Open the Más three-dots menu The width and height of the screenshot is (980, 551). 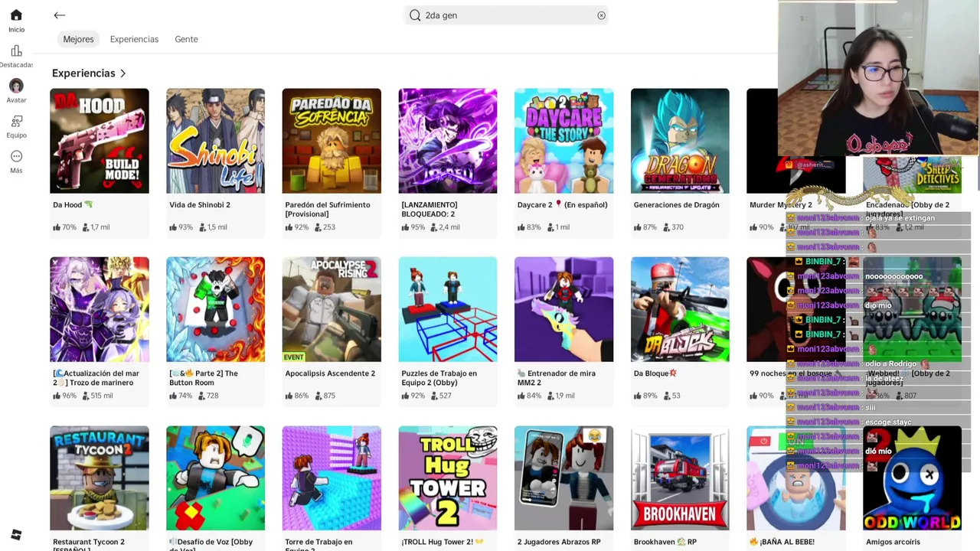(x=16, y=156)
